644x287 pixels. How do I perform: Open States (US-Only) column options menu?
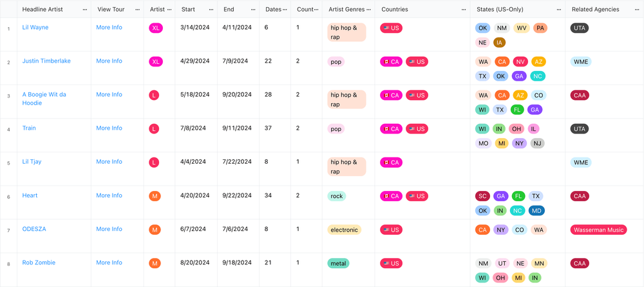[x=559, y=10]
